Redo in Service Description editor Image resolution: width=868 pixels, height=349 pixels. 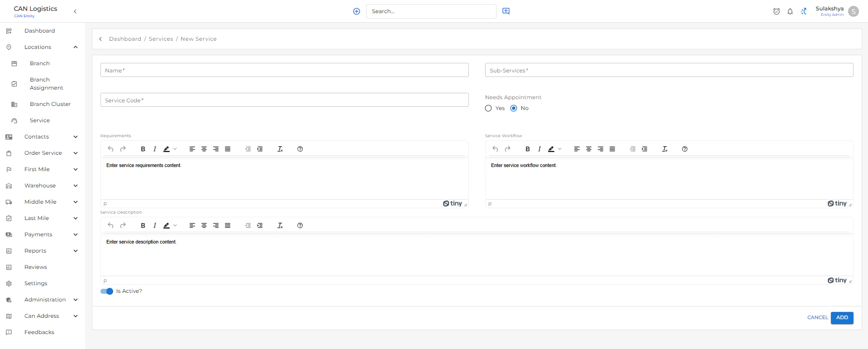(123, 225)
